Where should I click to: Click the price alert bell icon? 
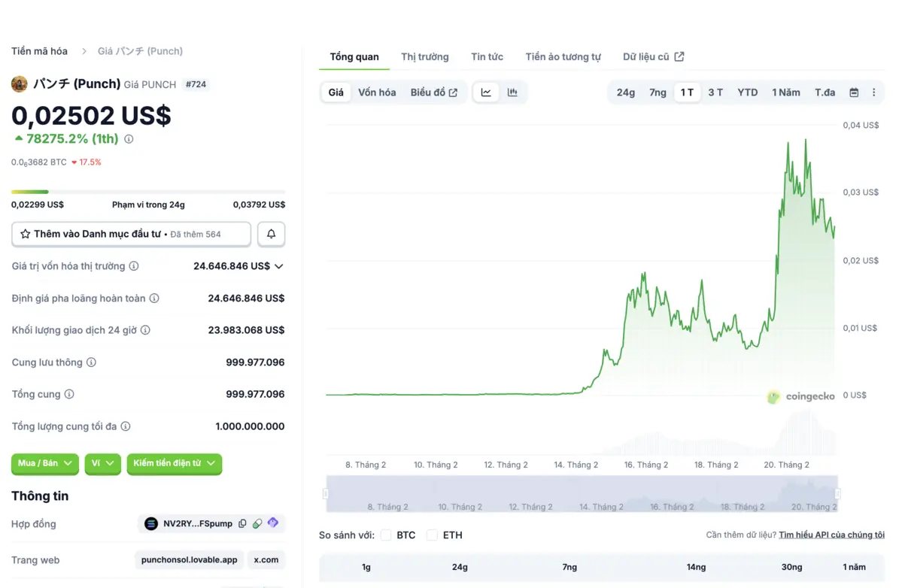pos(271,234)
